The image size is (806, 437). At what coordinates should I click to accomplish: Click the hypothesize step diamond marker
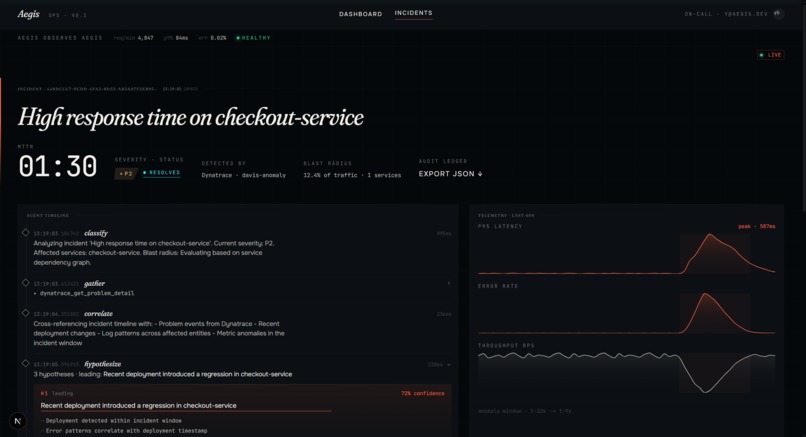pos(25,363)
